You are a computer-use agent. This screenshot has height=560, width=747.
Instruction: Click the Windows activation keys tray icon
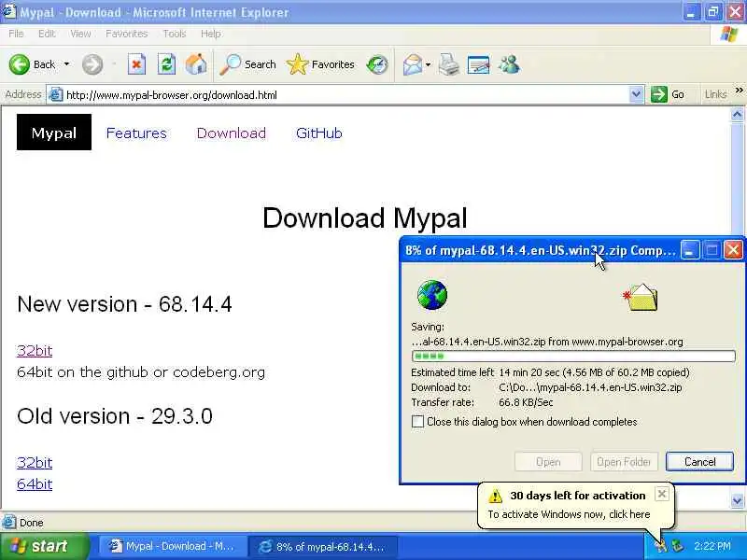(661, 546)
